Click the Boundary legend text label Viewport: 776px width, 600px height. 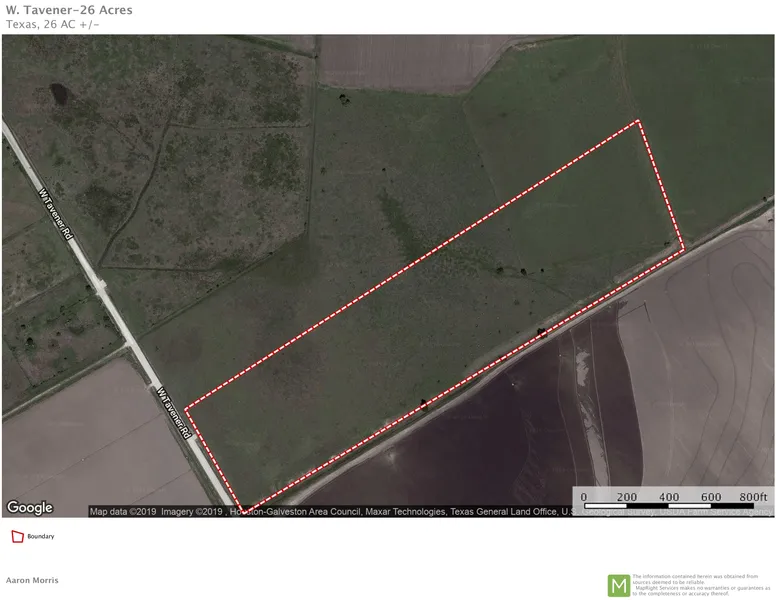click(x=41, y=537)
